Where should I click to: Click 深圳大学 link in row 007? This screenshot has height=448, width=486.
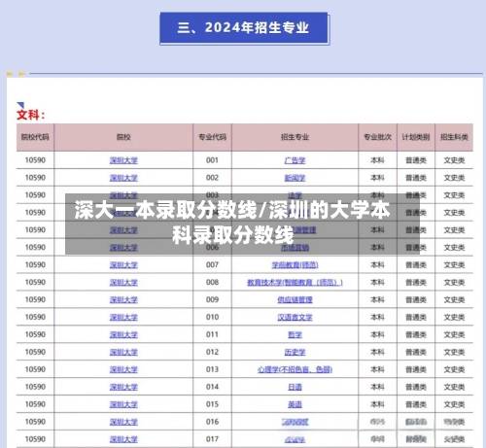click(123, 265)
